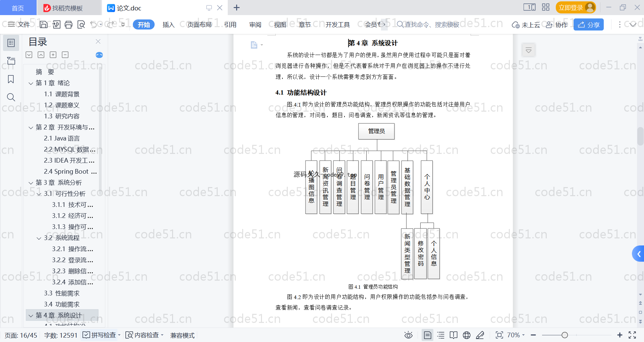This screenshot has width=644, height=342.
Task: Collapse the 第3章 系统分析 outline node
Action: (x=31, y=183)
